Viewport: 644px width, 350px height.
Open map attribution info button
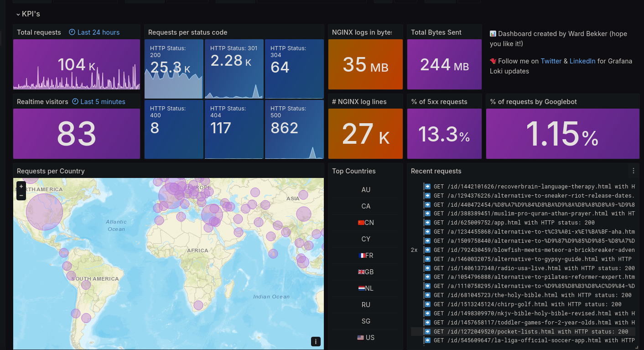pos(316,341)
